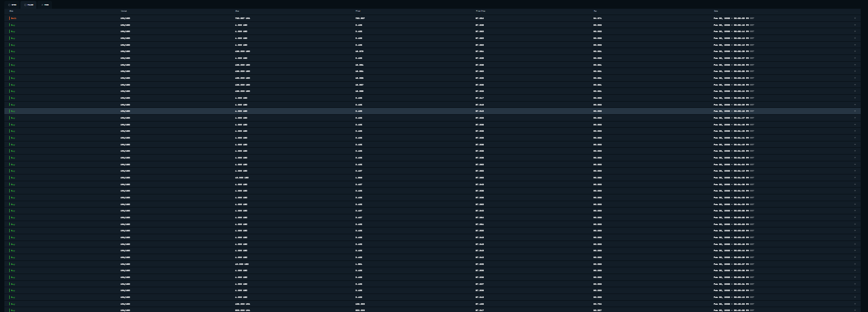Image resolution: width=868 pixels, height=312 pixels.
Task: Click the Size column header
Action: click(x=237, y=11)
